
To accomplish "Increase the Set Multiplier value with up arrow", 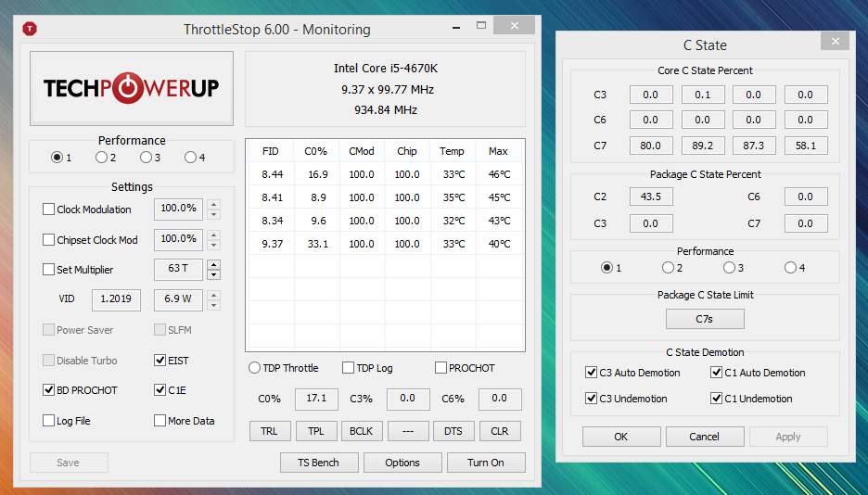I will click(213, 264).
